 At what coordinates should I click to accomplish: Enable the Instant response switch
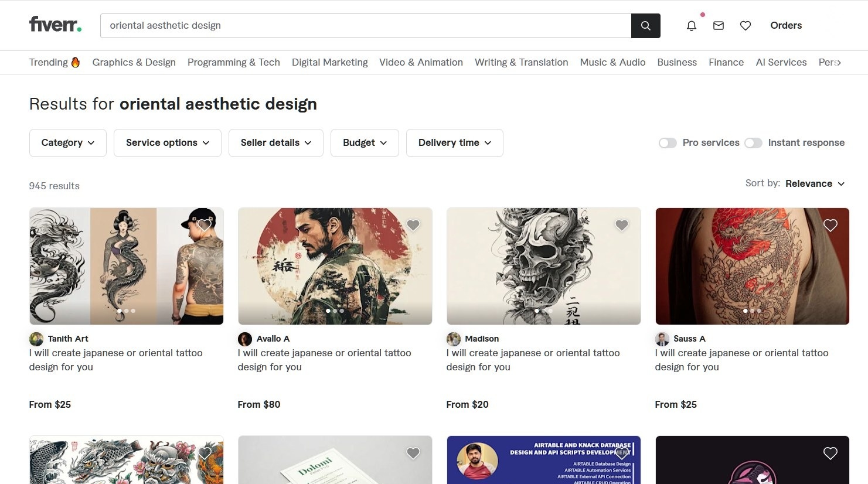point(753,143)
